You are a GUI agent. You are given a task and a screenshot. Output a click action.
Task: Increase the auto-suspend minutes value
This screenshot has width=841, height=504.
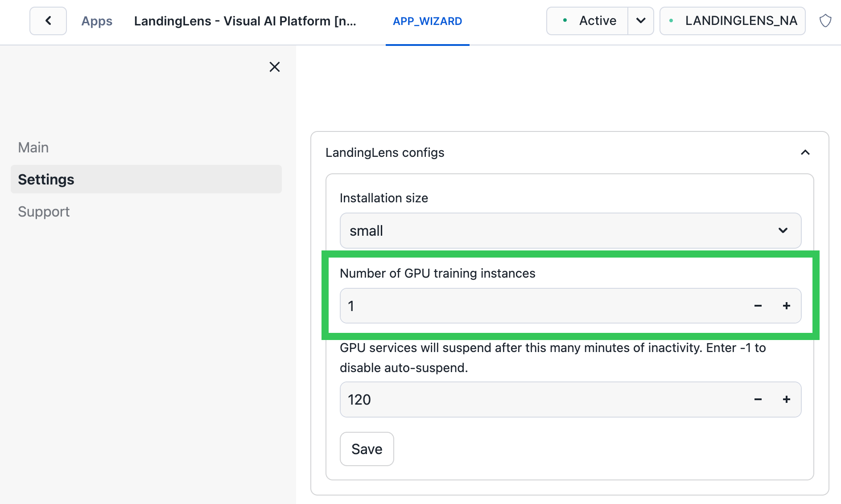click(786, 399)
